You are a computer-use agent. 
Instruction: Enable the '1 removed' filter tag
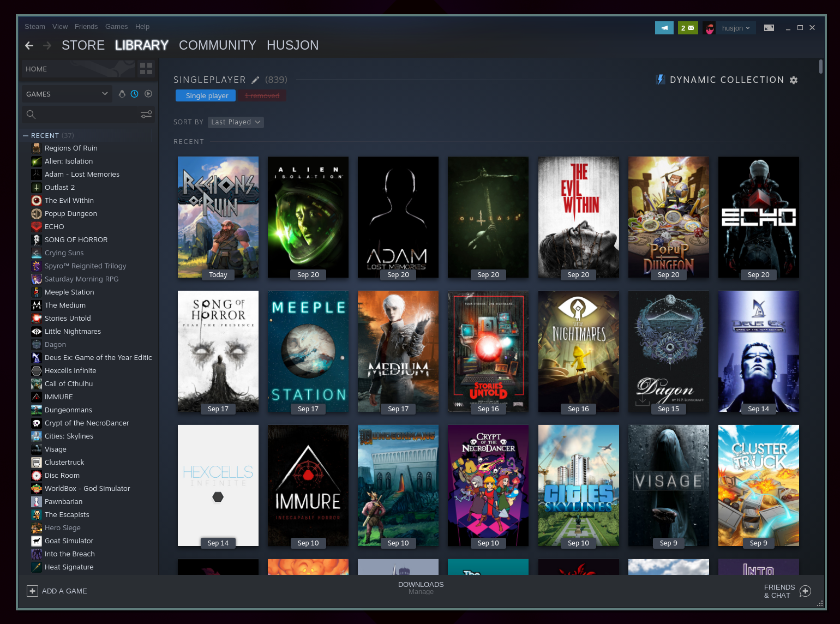pyautogui.click(x=262, y=95)
